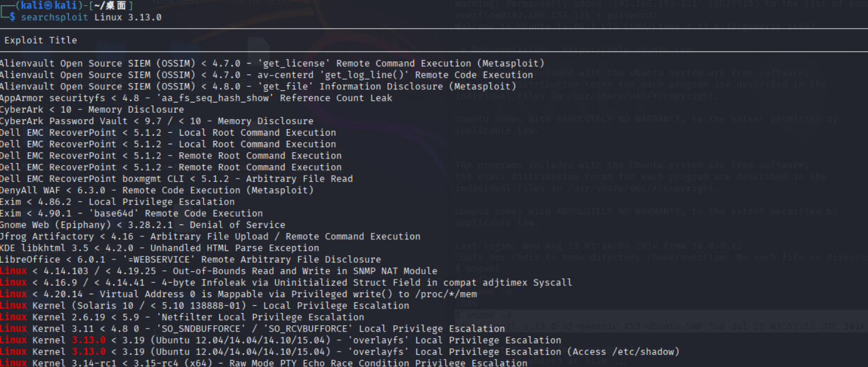Select the SNMP NAT Module Out-of-Bounds row
The image size is (868, 367).
tap(219, 271)
